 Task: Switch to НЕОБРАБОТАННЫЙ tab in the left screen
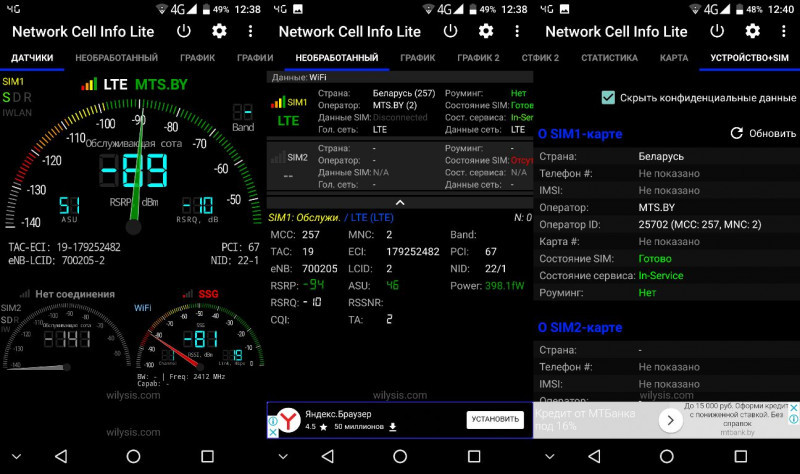tap(116, 58)
